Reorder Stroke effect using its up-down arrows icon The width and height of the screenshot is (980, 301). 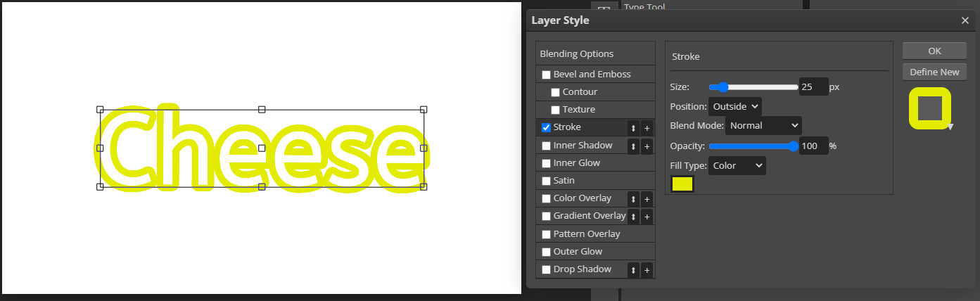point(633,128)
